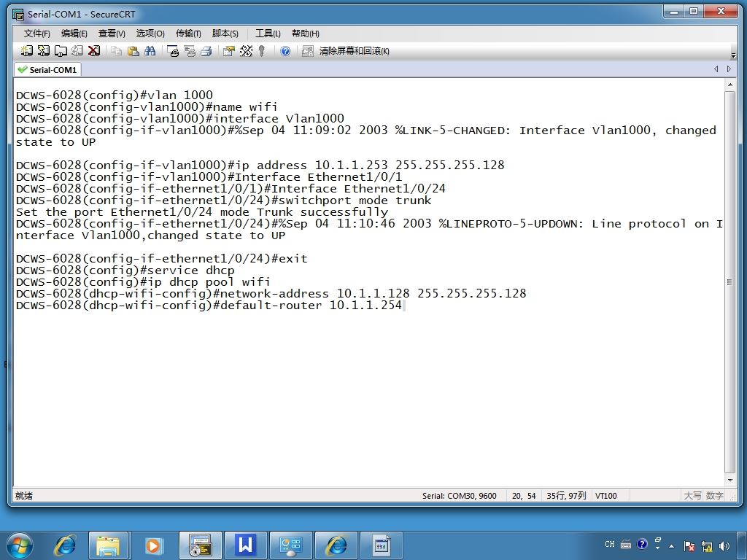
Task: Expand toolbar overflow options arrow
Action: click(x=733, y=54)
